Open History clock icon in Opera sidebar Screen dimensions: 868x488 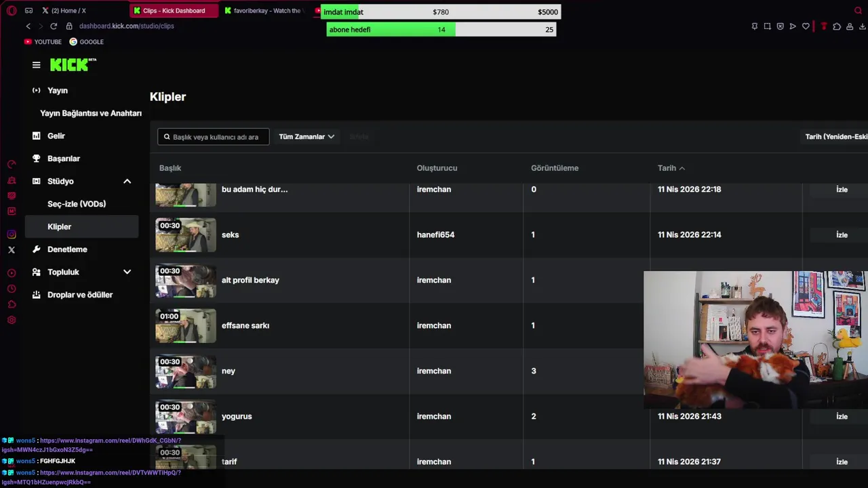(x=12, y=289)
